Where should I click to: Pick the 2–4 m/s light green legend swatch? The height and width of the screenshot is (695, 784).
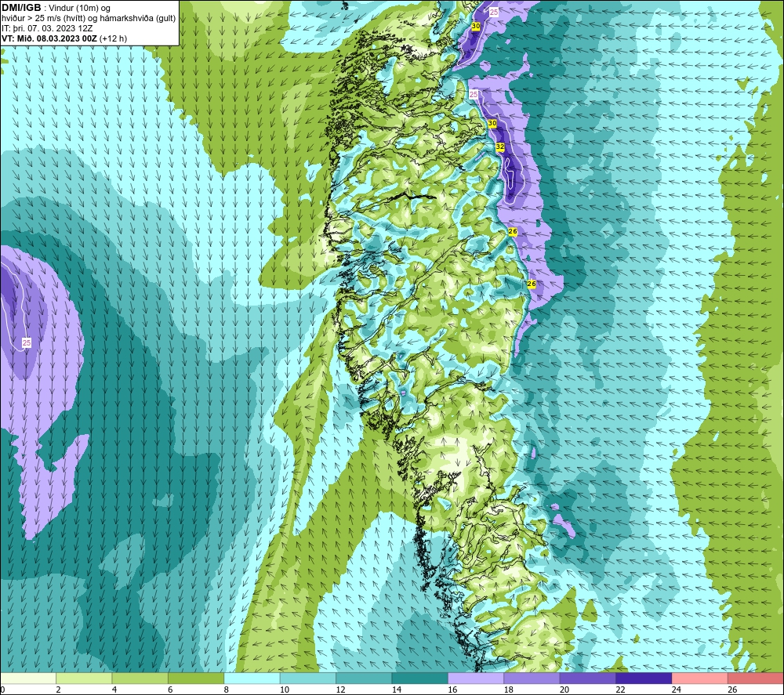(84, 678)
